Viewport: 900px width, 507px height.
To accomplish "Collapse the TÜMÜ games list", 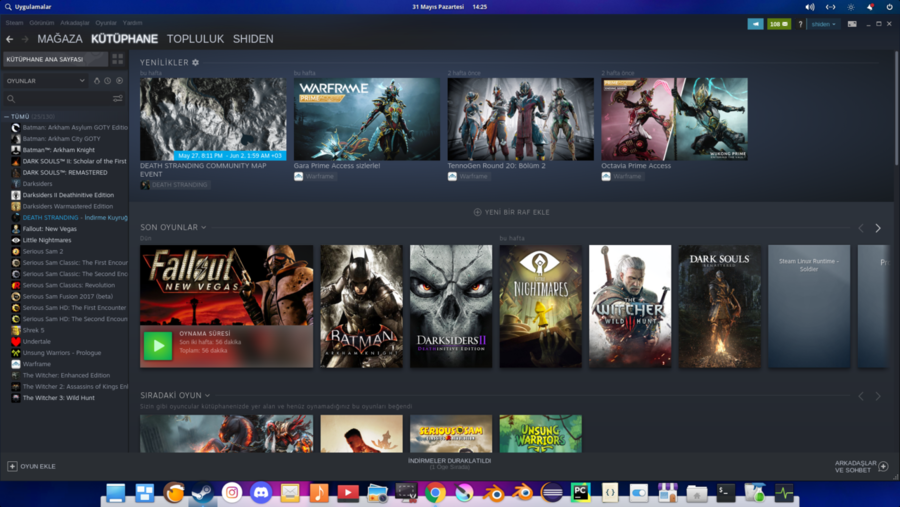I will (x=6, y=117).
